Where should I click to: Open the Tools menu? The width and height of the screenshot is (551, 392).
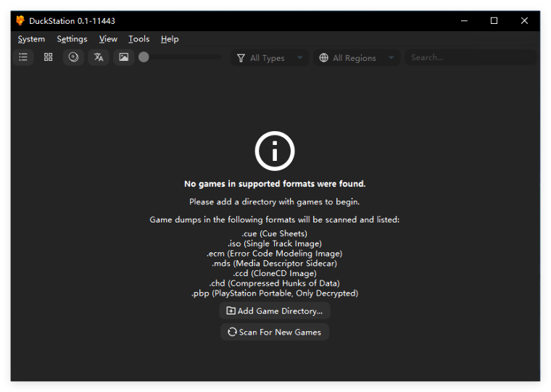pyautogui.click(x=138, y=39)
